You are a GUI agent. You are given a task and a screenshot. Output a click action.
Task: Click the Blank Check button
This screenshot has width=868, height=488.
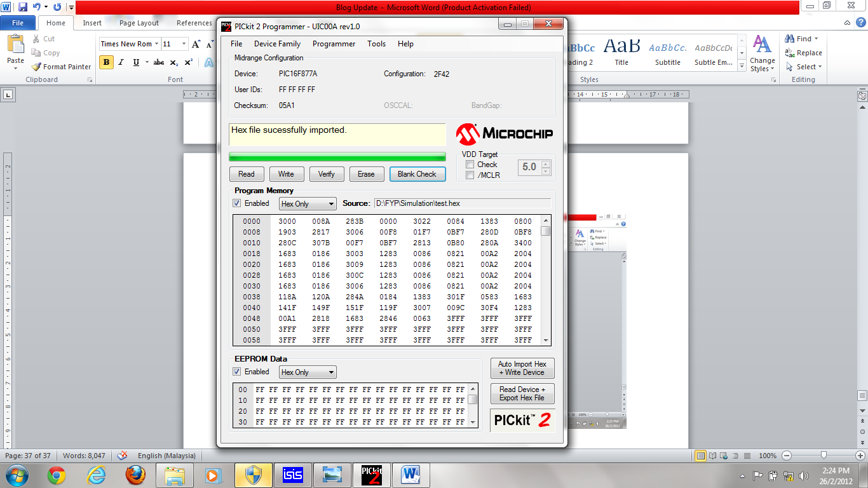(x=417, y=174)
